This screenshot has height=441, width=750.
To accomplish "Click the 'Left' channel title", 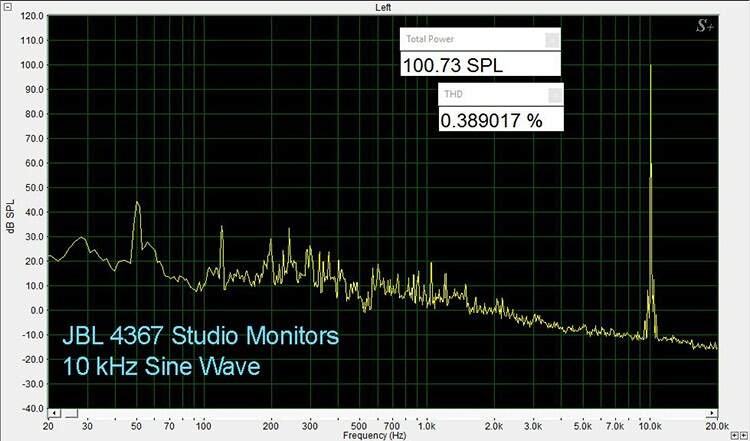I will 383,8.
